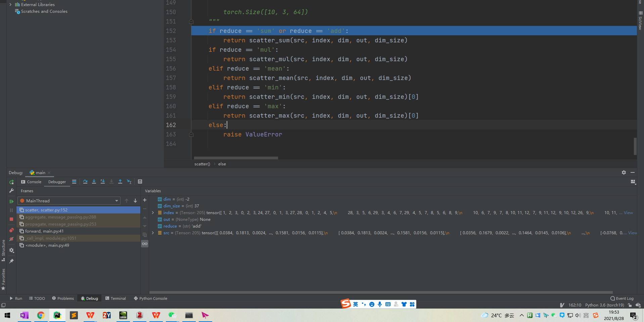Click the variables pane horizontal scrollbar
This screenshot has height=322, width=644.
[x=381, y=292]
